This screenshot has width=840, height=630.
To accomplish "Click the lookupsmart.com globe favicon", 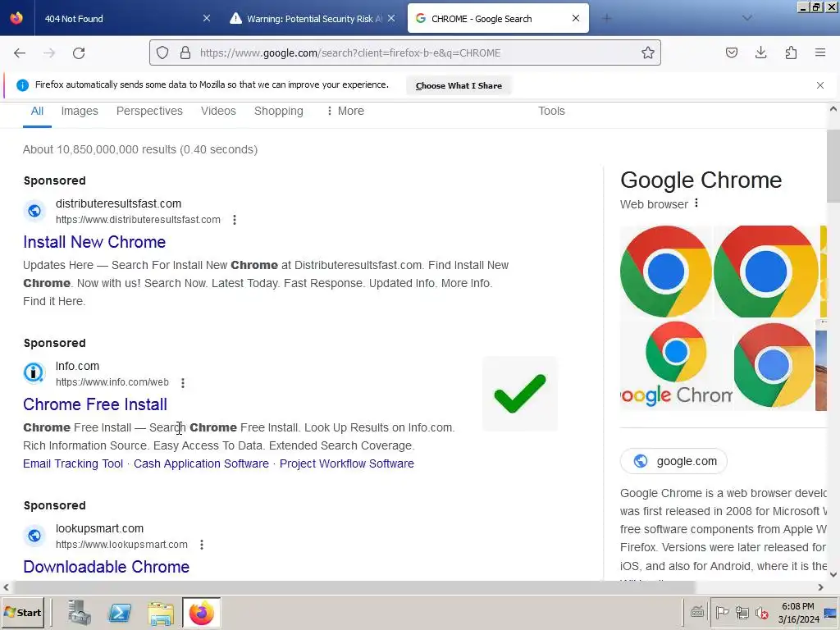I will click(34, 536).
